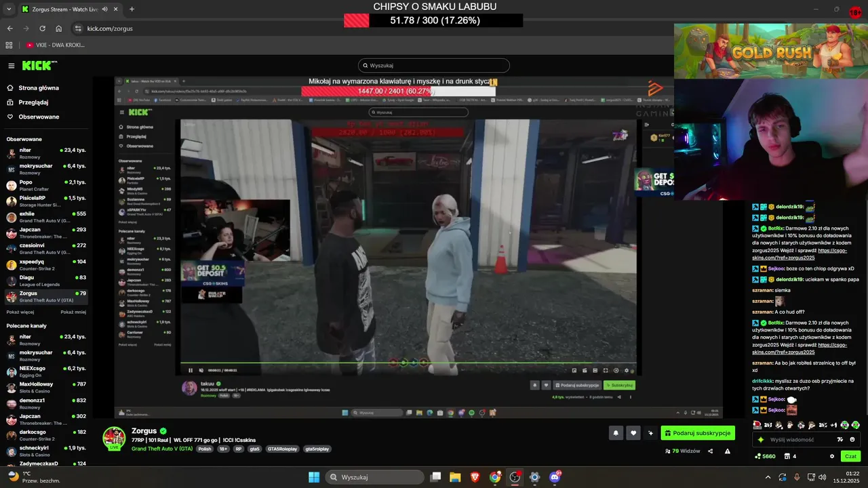
Task: Click the channel points 5660 icon
Action: 765,456
